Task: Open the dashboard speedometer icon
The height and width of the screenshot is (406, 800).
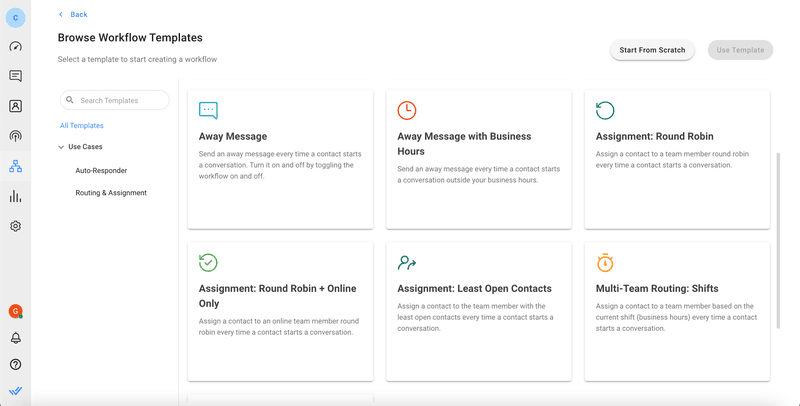Action: click(x=15, y=46)
